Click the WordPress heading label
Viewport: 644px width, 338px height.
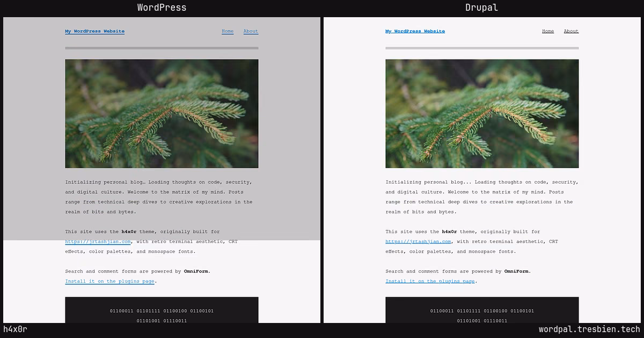pyautogui.click(x=162, y=8)
